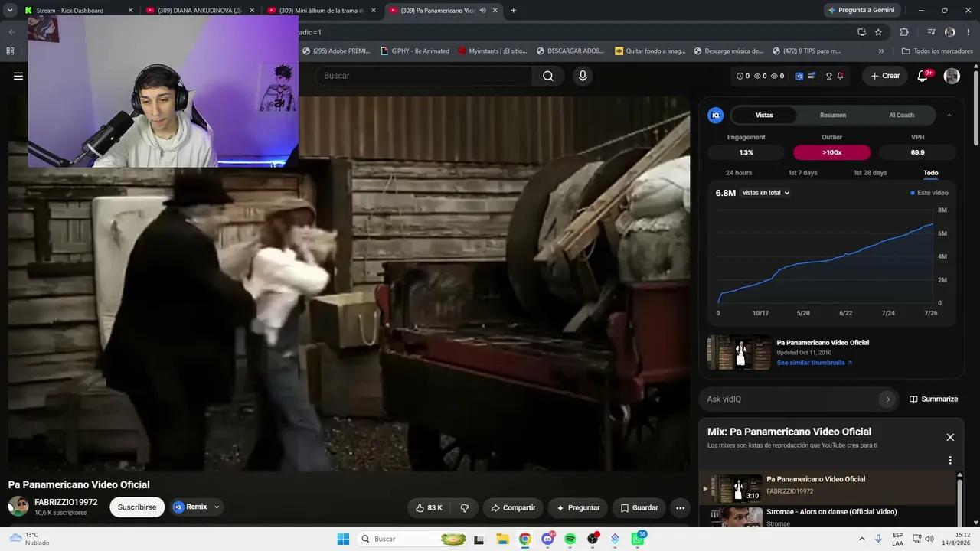This screenshot has width=980, height=551.
Task: Select the Todo time range
Action: pos(931,173)
